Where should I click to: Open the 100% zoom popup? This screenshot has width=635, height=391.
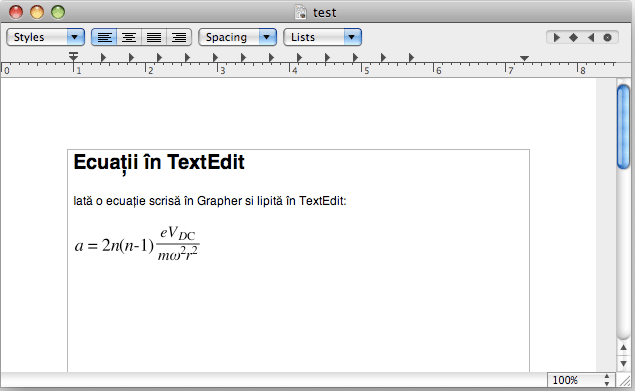point(581,380)
